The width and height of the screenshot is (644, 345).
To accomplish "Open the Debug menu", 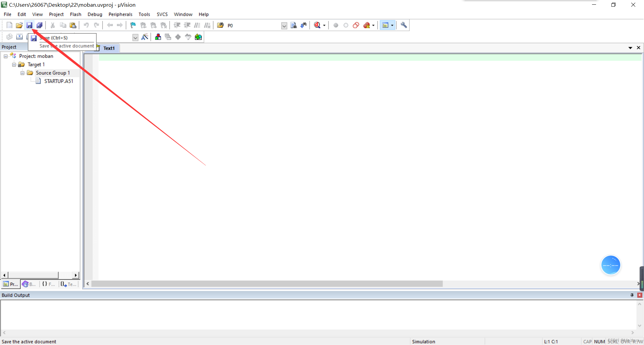I will click(95, 14).
